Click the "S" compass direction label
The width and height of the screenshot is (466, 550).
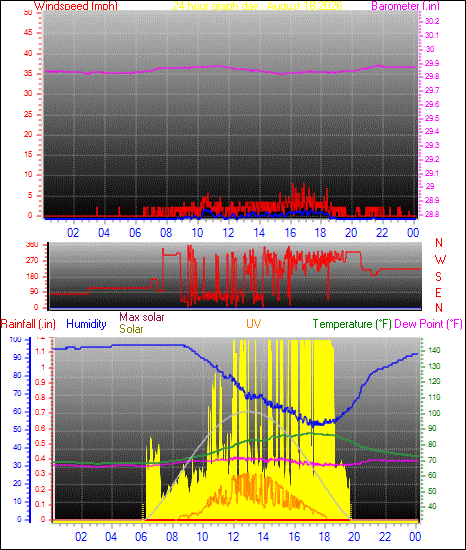[x=438, y=277]
